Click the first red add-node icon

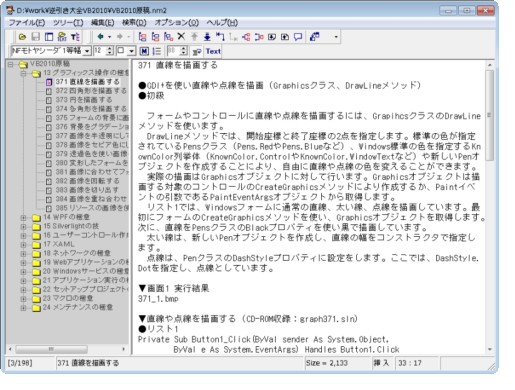click(x=142, y=37)
